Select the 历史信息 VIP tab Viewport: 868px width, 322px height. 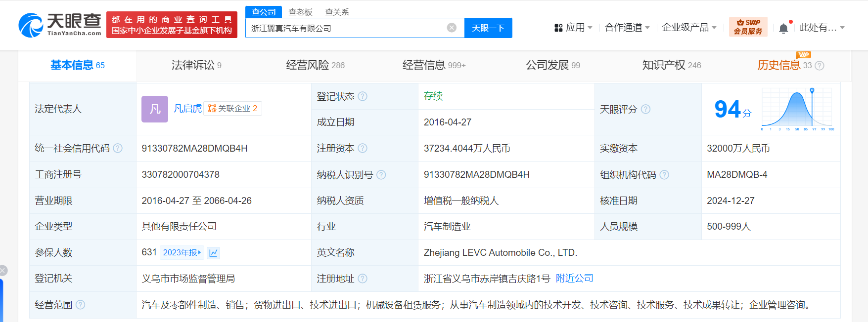(x=784, y=65)
